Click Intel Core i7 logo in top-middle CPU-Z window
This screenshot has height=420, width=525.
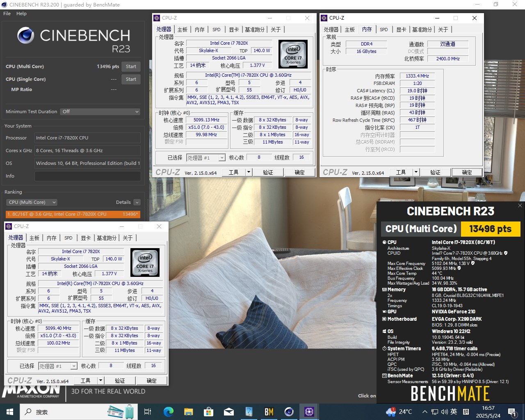pyautogui.click(x=293, y=54)
